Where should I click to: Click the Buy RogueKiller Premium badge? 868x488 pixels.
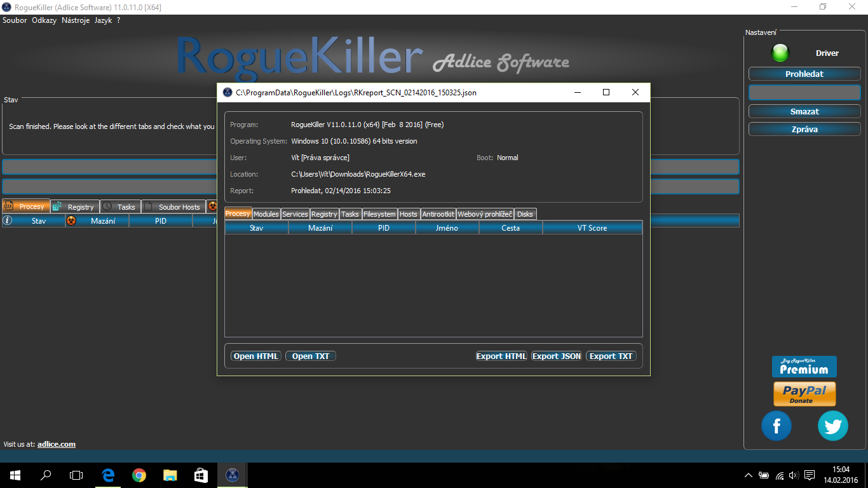coord(804,367)
